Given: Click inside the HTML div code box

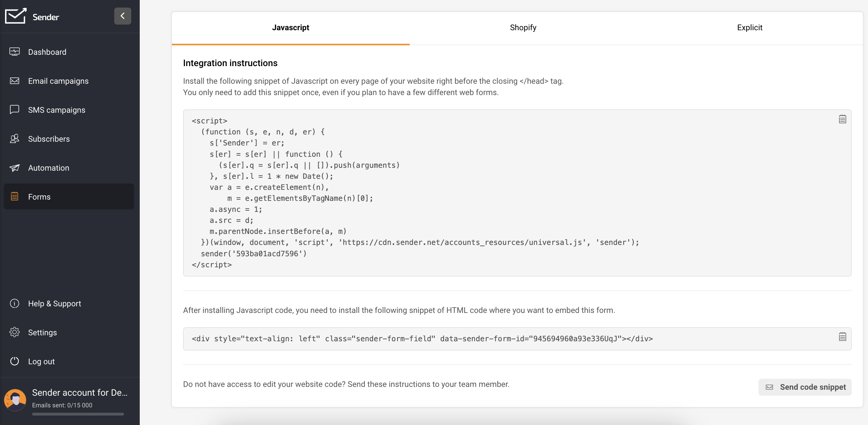Looking at the screenshot, I should (421, 339).
